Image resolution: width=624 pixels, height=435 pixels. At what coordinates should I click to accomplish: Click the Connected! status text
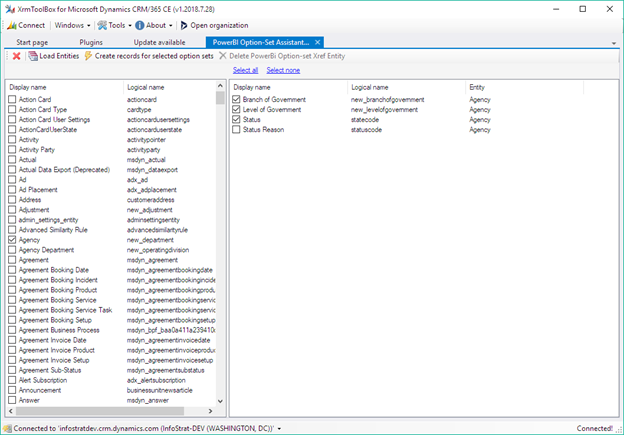(595, 429)
